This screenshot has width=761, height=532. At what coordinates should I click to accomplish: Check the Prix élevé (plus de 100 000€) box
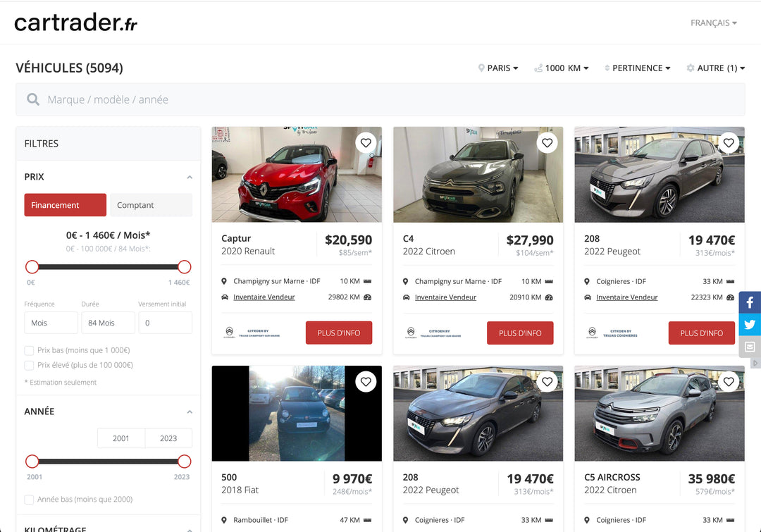pyautogui.click(x=29, y=365)
